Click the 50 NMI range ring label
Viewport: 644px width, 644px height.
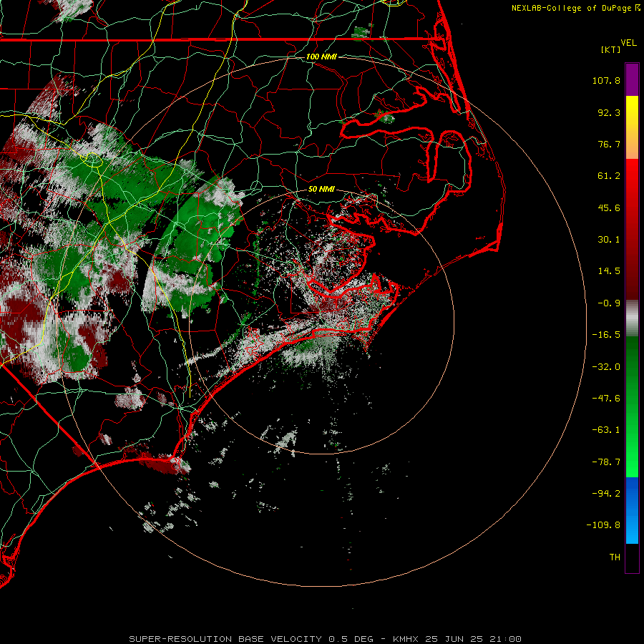pos(321,189)
